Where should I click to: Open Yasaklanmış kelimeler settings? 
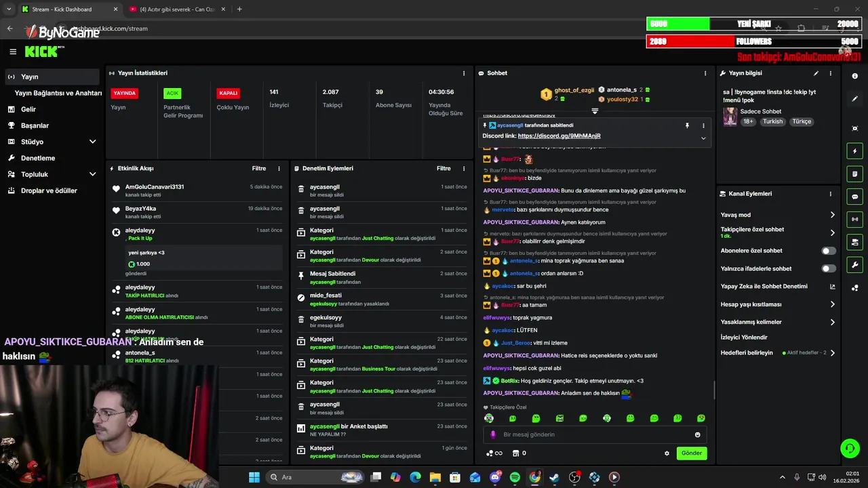click(x=778, y=322)
